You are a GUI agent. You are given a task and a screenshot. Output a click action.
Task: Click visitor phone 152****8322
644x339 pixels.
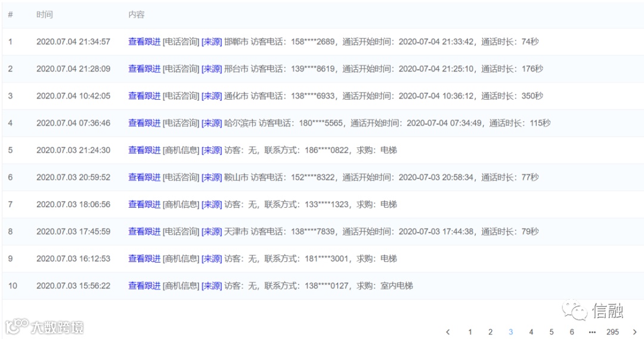pos(313,177)
